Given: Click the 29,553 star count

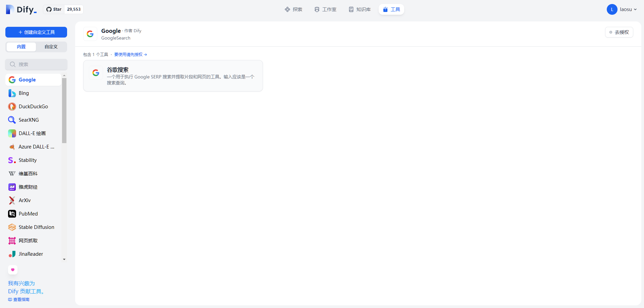Looking at the screenshot, I should pyautogui.click(x=74, y=9).
